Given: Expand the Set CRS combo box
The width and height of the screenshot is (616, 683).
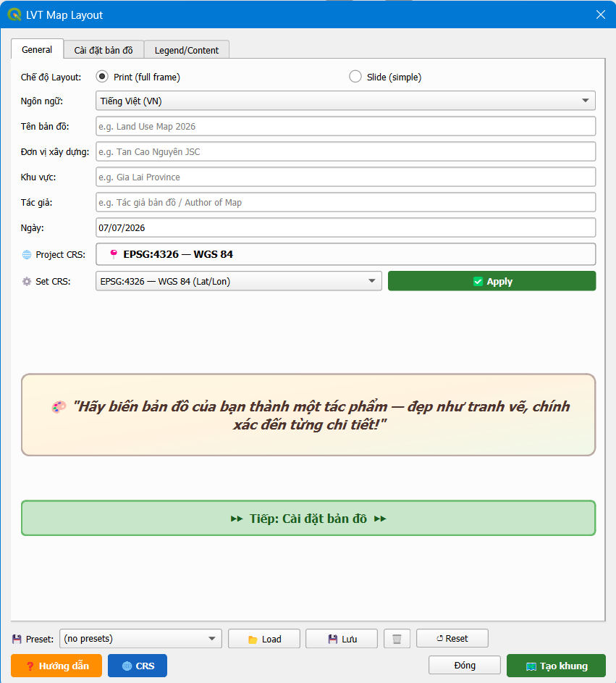Looking at the screenshot, I should (x=239, y=281).
